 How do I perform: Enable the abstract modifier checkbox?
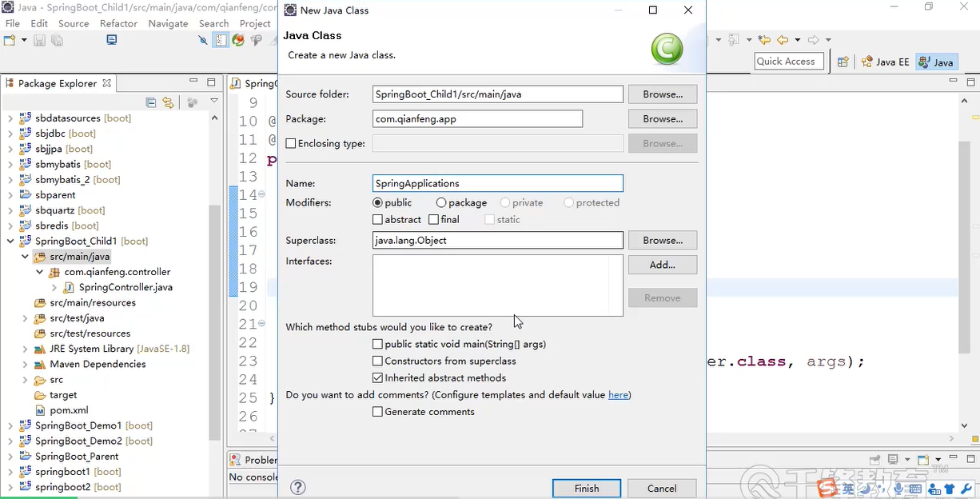[x=377, y=219]
